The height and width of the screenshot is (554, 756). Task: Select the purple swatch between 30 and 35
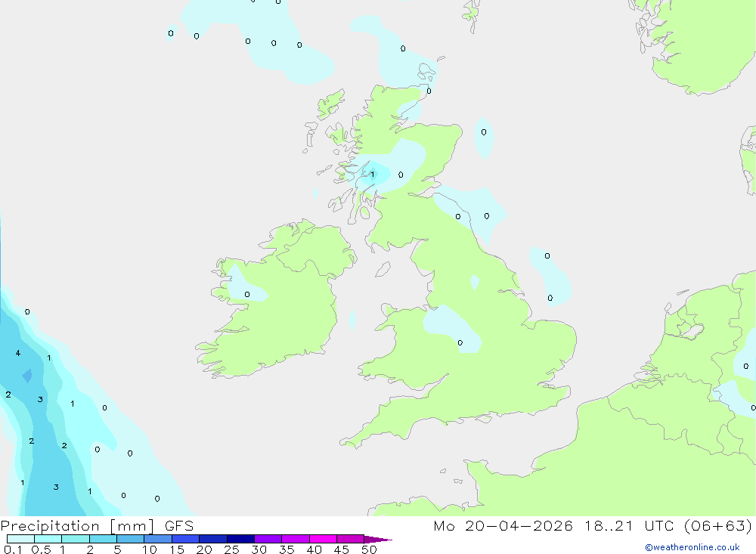268,539
